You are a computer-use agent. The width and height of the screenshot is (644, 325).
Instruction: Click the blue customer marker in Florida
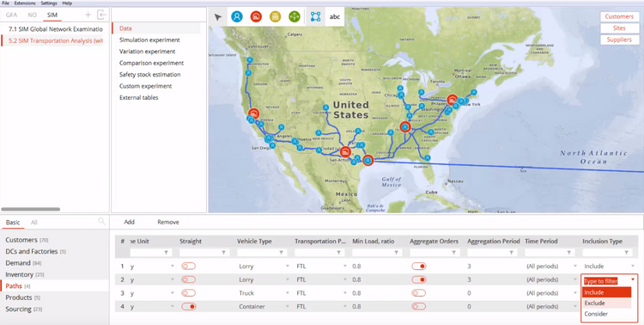428,157
